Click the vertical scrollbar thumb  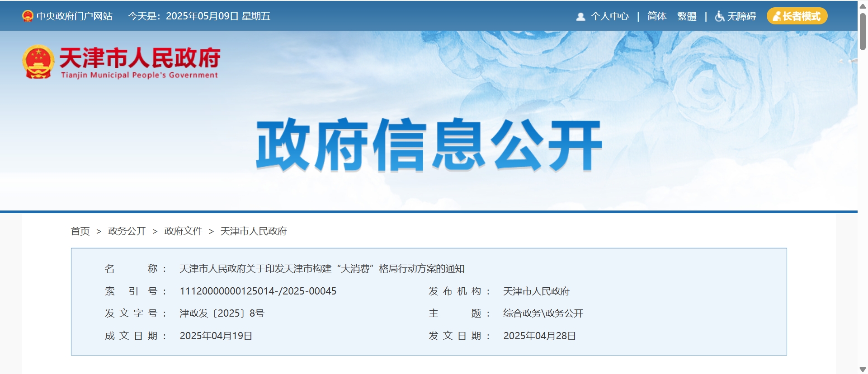(x=863, y=32)
